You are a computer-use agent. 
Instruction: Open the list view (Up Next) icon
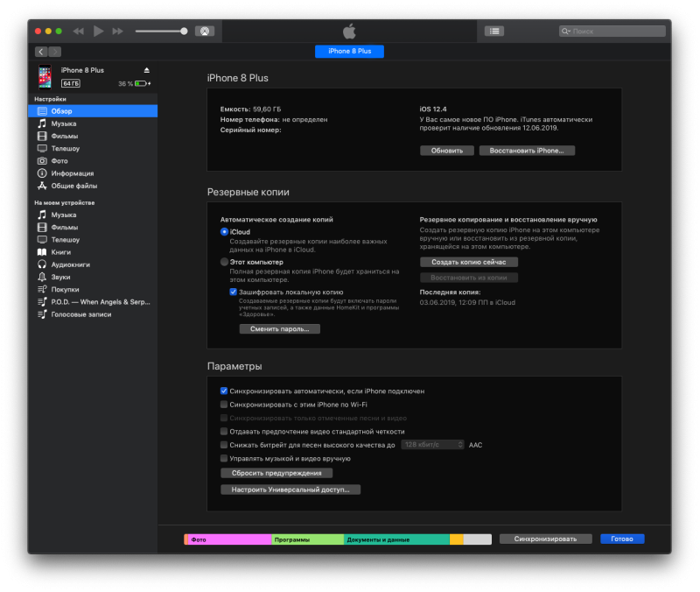tap(494, 32)
